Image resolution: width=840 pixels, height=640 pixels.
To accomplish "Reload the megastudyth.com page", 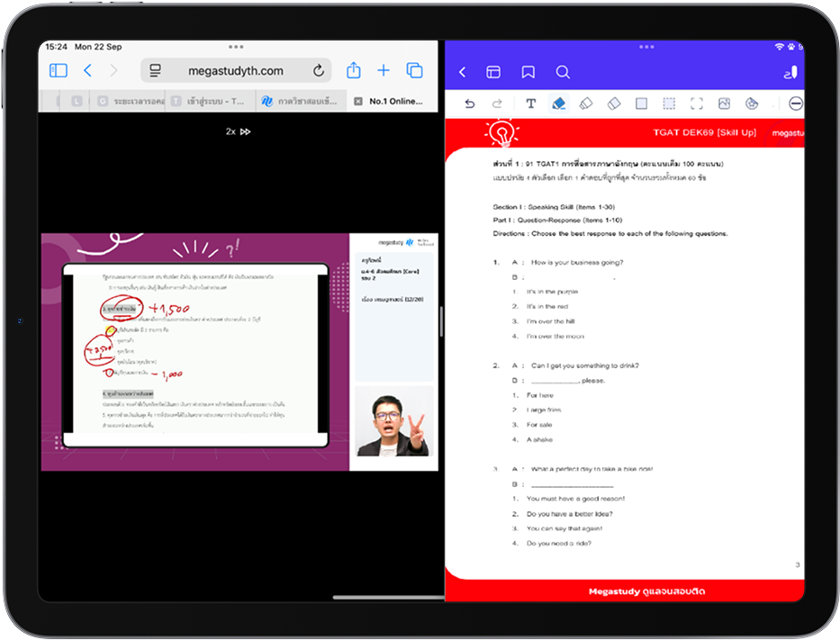I will (319, 70).
